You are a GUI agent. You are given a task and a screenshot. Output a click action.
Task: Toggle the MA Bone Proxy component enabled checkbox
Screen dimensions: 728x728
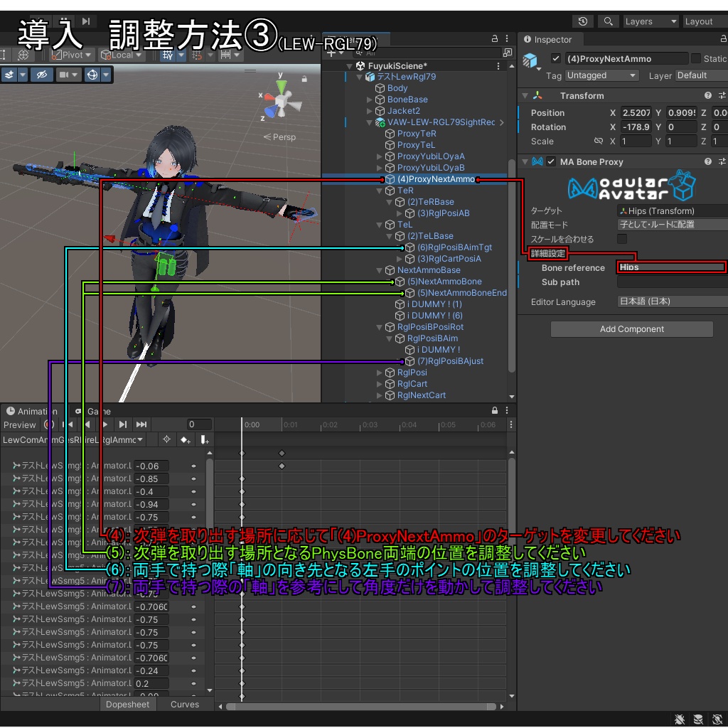(x=551, y=161)
